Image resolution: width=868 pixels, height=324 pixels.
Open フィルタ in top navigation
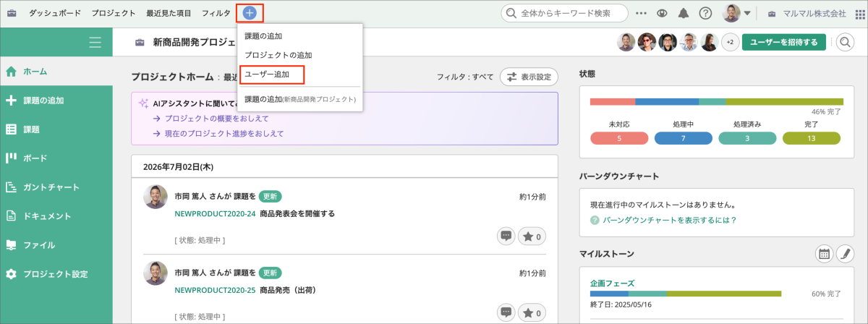(216, 13)
